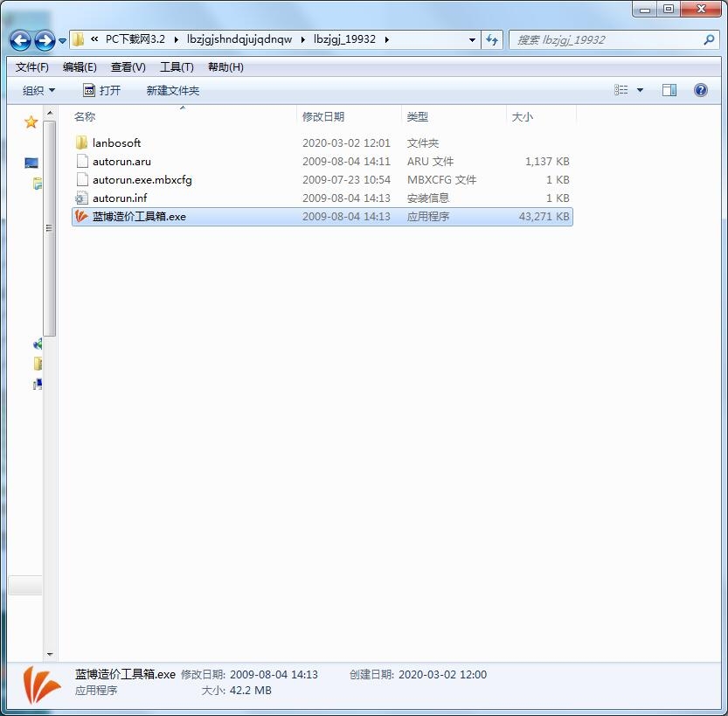Click Desktop monitor icon in navigation pane

pos(31,163)
